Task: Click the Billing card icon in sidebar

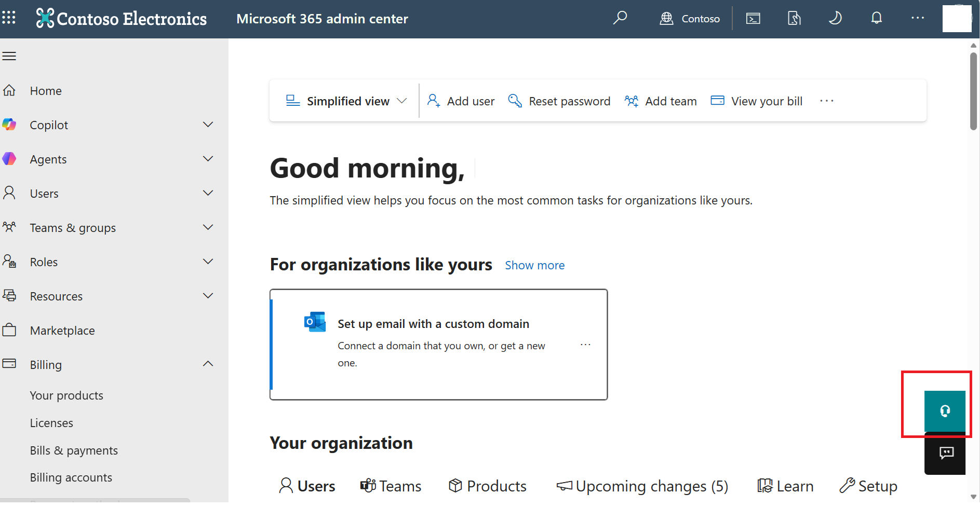Action: 9,364
